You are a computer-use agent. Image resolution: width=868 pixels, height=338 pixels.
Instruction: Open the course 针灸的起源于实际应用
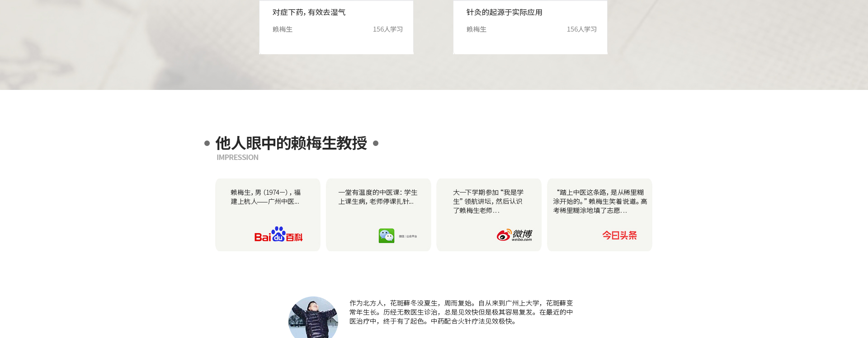504,13
